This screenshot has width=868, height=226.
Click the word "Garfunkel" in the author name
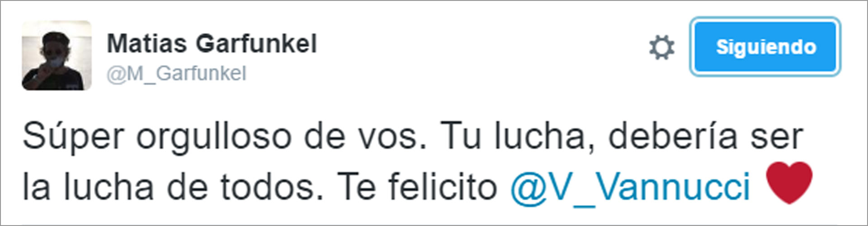[256, 44]
